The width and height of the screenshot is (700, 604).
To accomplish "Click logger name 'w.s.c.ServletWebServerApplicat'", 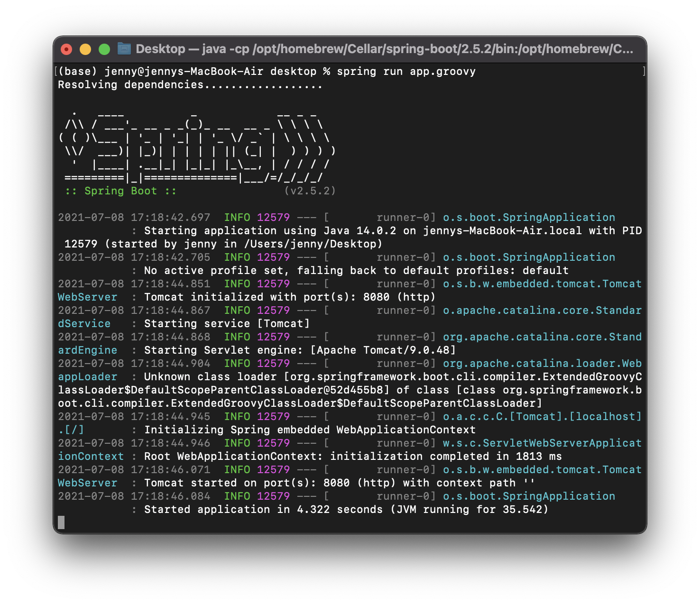I will tap(542, 443).
